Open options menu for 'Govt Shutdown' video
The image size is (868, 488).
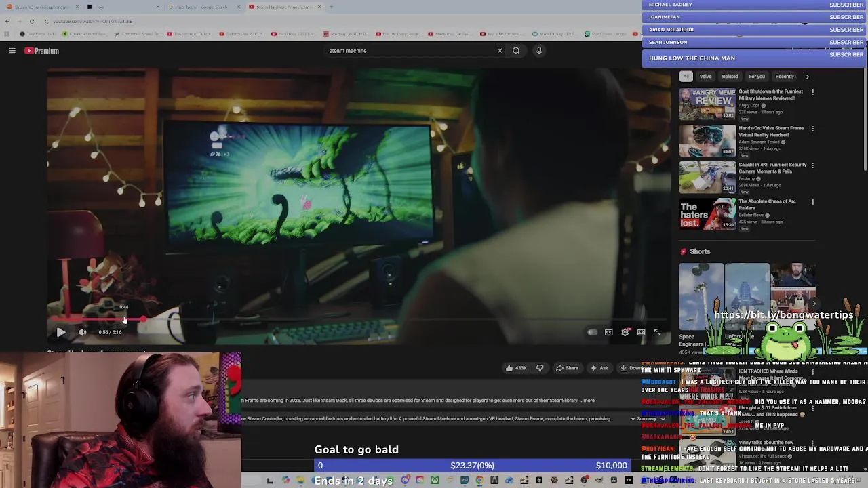(x=812, y=92)
